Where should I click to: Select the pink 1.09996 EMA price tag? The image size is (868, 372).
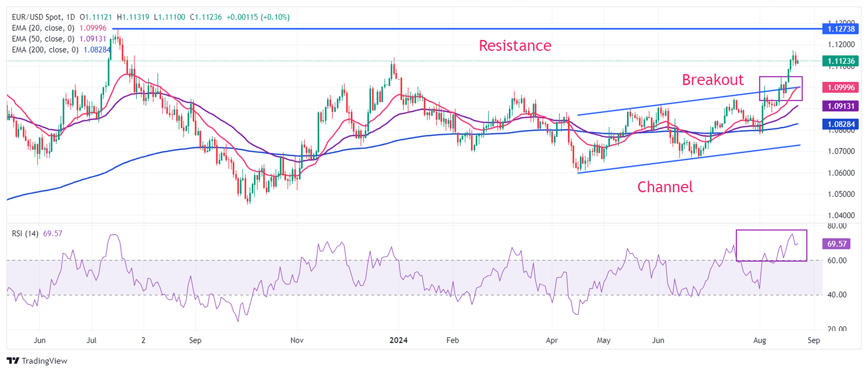(839, 87)
